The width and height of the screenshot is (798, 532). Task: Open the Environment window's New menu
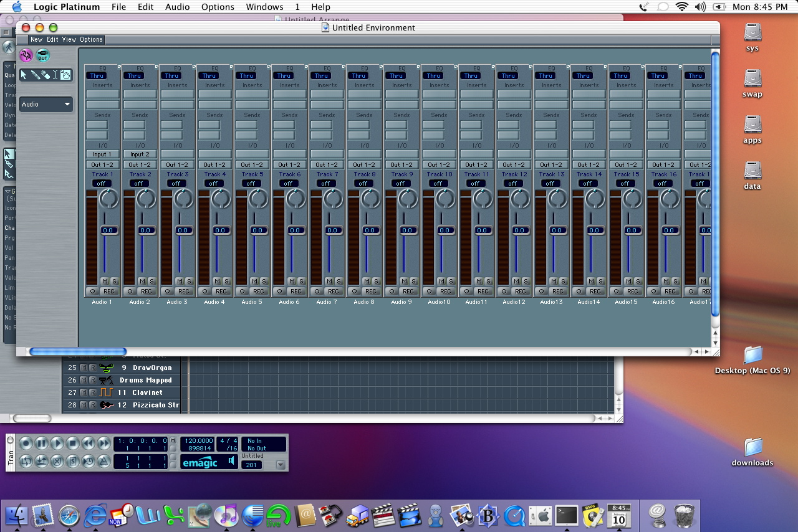pyautogui.click(x=36, y=39)
